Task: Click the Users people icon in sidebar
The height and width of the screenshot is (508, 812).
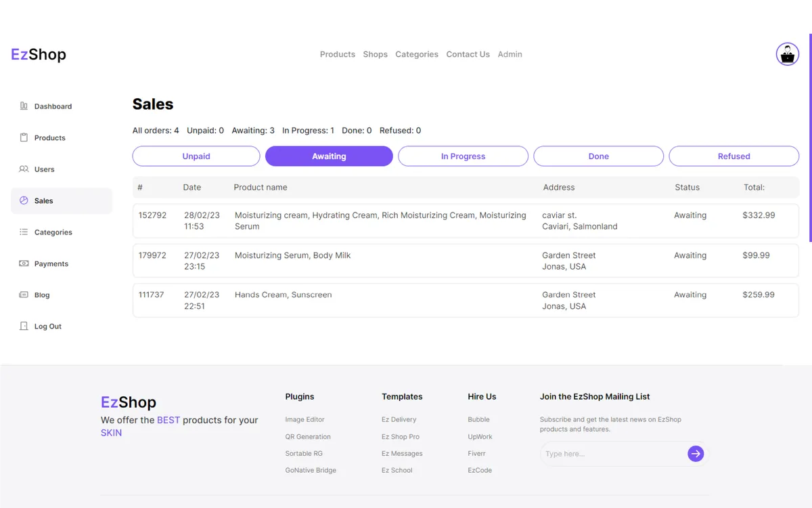Action: click(x=24, y=169)
